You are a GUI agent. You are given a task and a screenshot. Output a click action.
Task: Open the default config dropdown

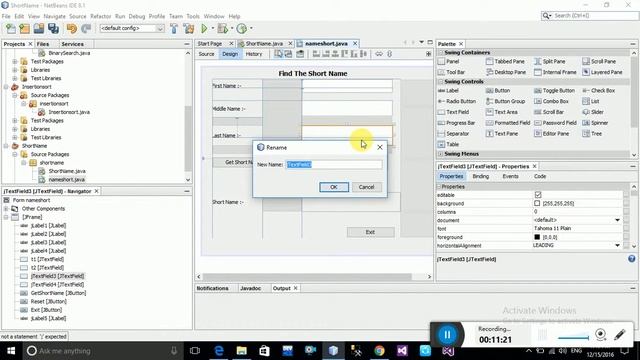[132, 29]
